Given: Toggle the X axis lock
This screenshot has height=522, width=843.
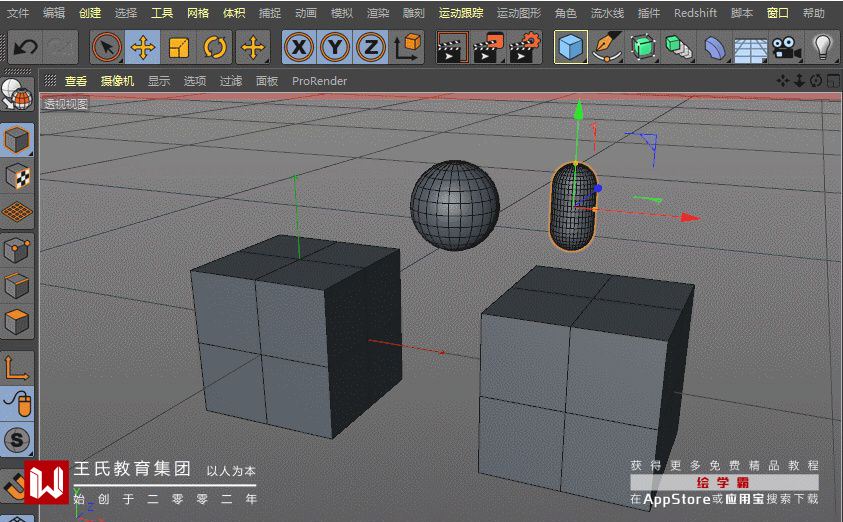Looking at the screenshot, I should [x=299, y=48].
